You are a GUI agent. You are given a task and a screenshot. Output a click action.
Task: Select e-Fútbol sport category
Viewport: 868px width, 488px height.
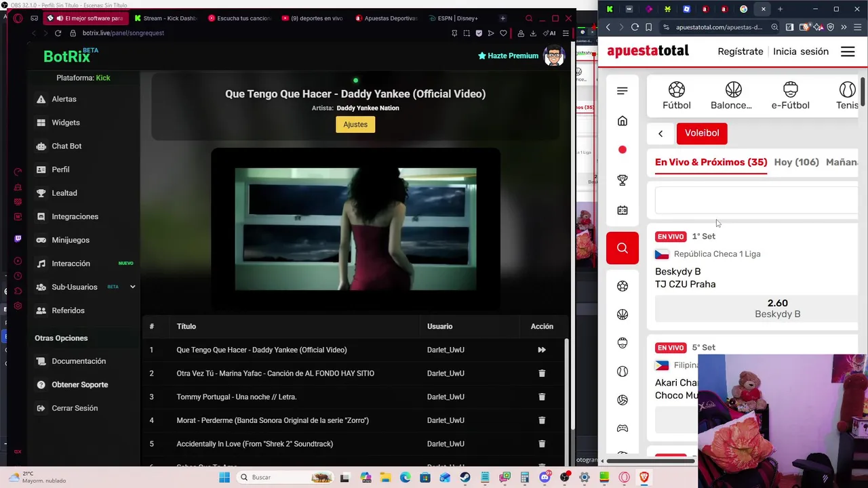pyautogui.click(x=790, y=96)
